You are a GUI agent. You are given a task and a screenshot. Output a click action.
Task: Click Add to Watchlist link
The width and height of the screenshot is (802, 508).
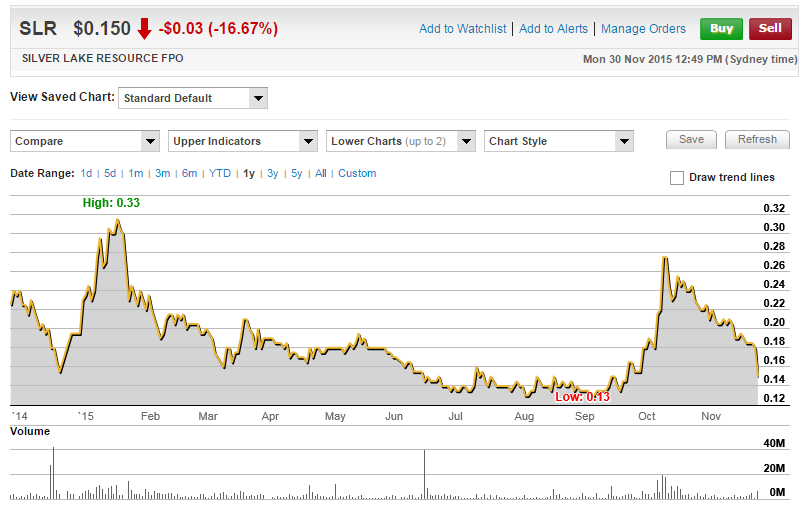tap(462, 29)
